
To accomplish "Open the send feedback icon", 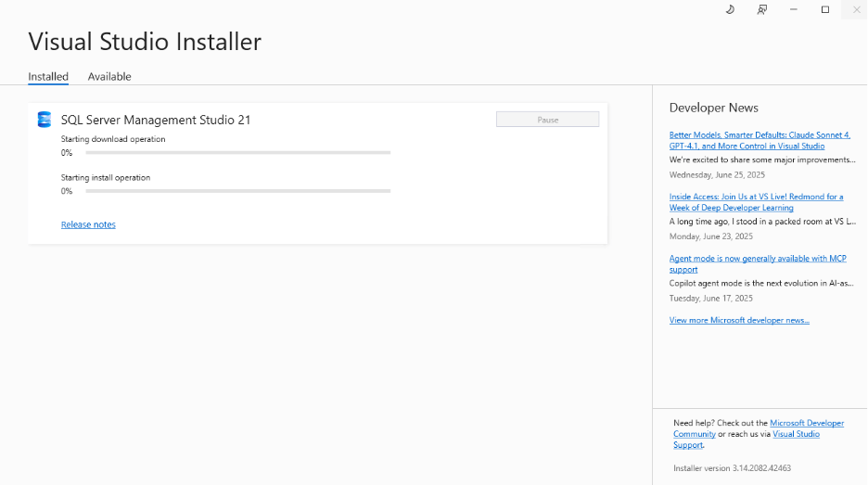I will 761,9.
